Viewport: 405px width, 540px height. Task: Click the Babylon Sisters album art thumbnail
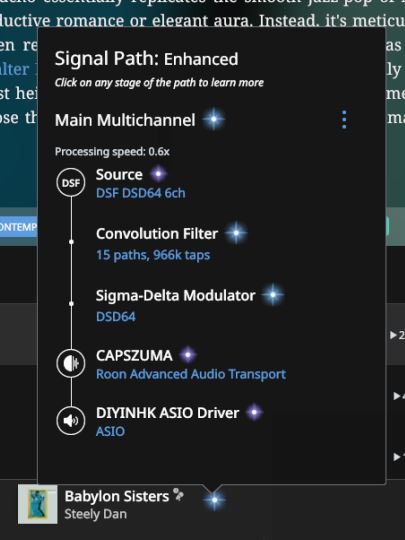[x=38, y=504]
